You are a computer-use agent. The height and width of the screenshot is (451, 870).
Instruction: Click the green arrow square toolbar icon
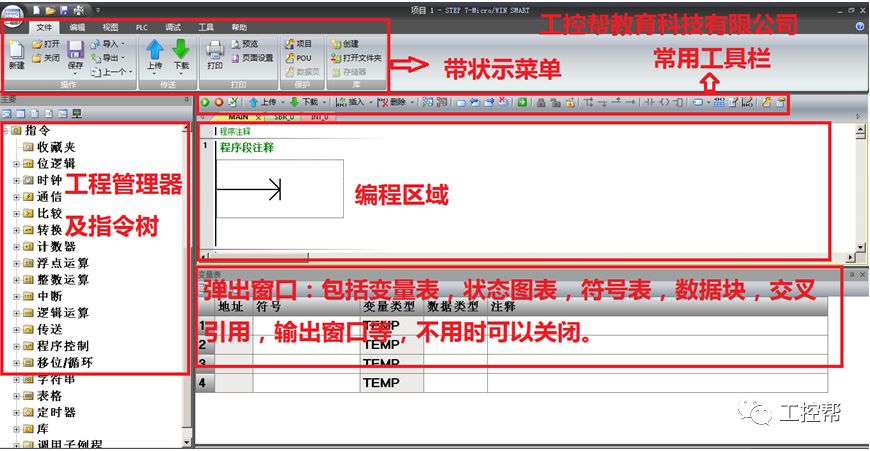click(x=522, y=102)
